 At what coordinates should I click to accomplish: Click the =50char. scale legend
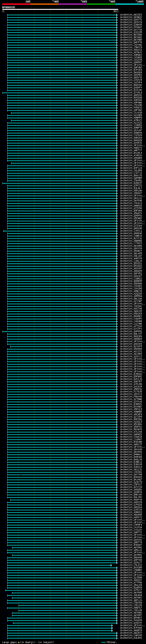(109, 642)
